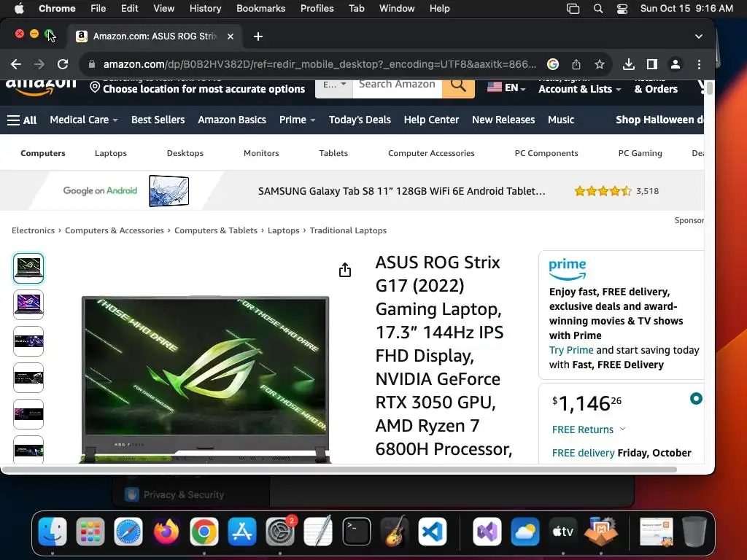
Task: Open Control Center in menu bar
Action: point(622,9)
